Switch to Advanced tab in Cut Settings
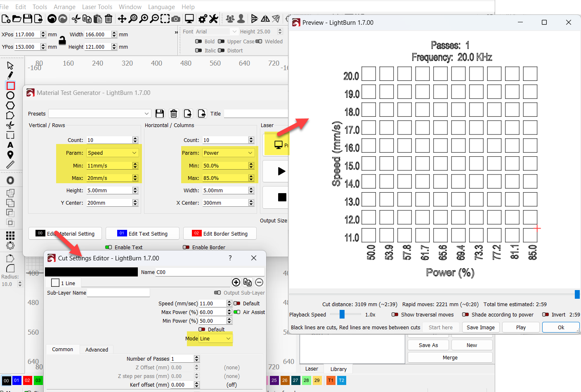The height and width of the screenshot is (392, 581). click(x=97, y=349)
